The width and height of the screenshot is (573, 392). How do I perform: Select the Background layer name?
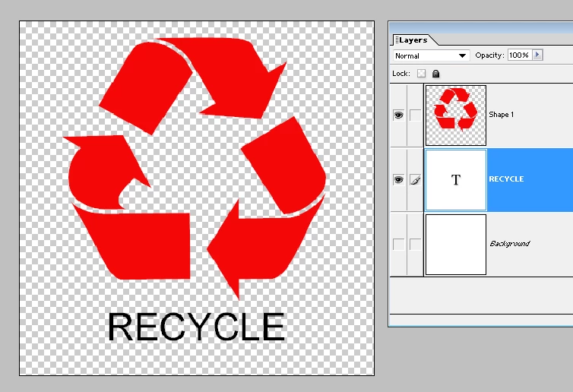(x=510, y=244)
